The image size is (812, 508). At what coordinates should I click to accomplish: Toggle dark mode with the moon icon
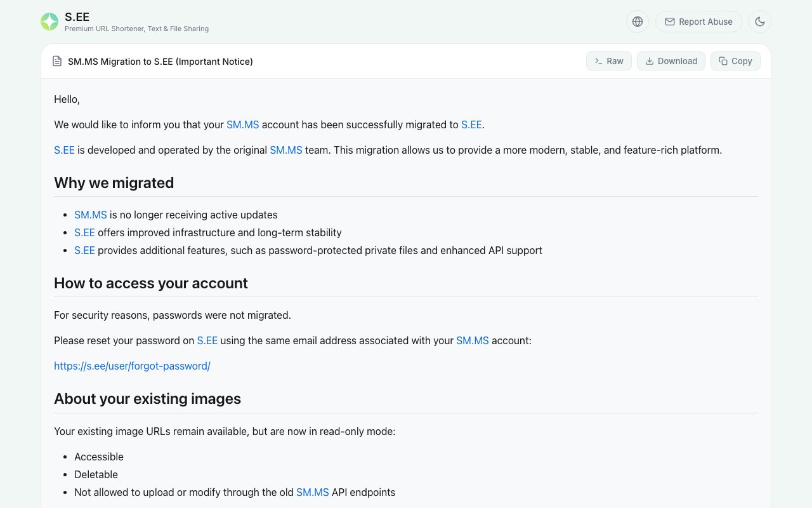tap(760, 22)
